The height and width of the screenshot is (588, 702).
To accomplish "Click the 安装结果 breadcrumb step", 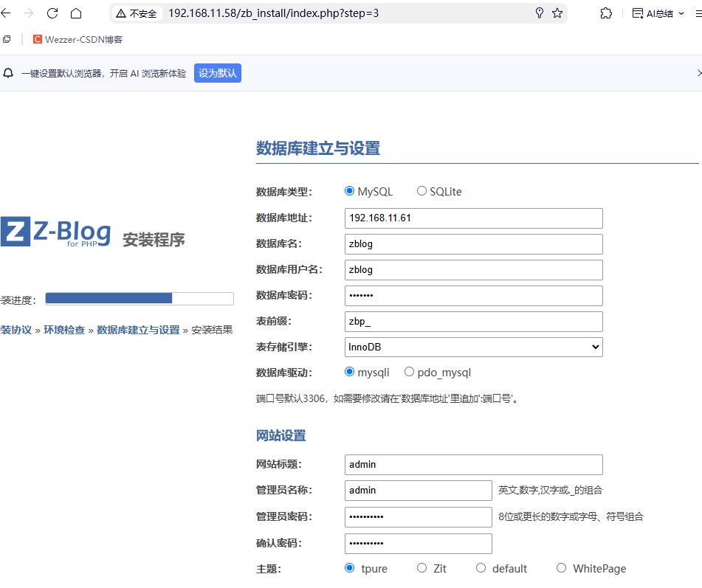I will click(212, 331).
